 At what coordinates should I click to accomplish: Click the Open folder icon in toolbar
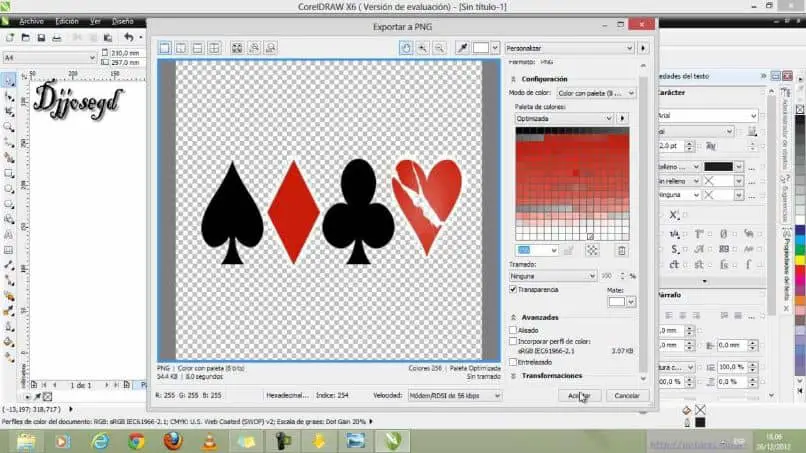[25, 38]
